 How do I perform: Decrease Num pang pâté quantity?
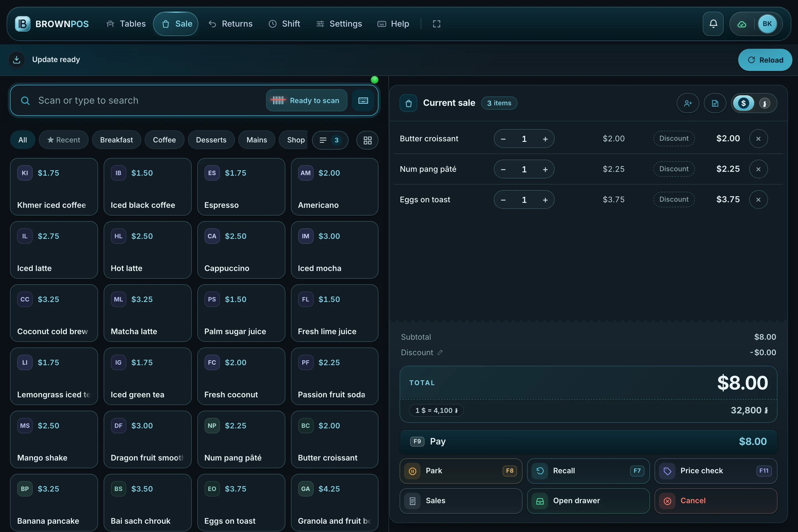503,169
